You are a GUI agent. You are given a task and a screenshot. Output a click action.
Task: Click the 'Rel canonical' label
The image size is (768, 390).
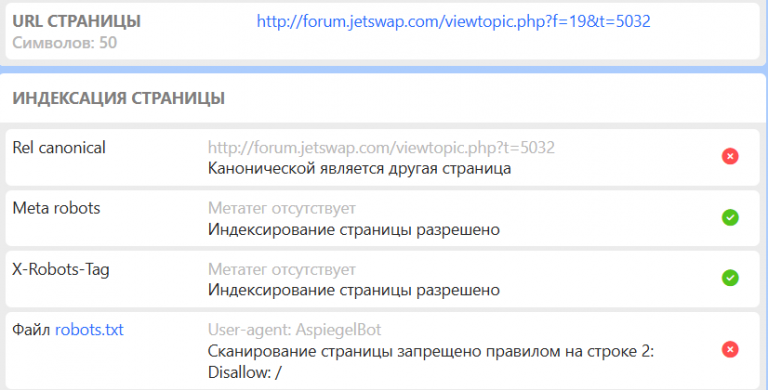pos(59,147)
